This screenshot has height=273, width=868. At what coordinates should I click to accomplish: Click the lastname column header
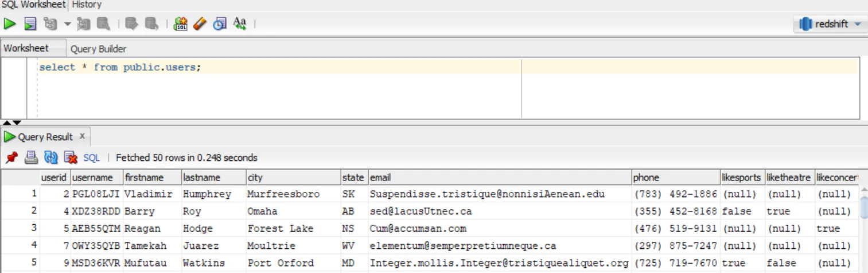[x=213, y=178]
